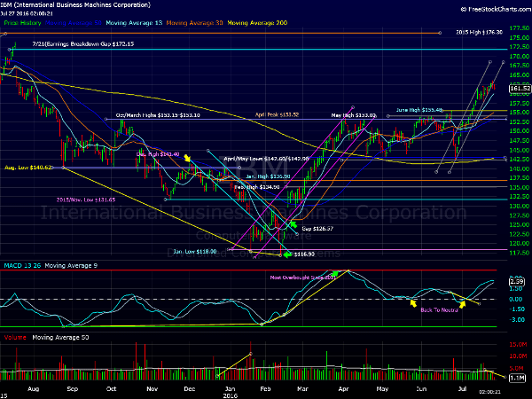Click the 'Back To Neutral' annotation
This screenshot has width=532, height=399.
pos(439,309)
